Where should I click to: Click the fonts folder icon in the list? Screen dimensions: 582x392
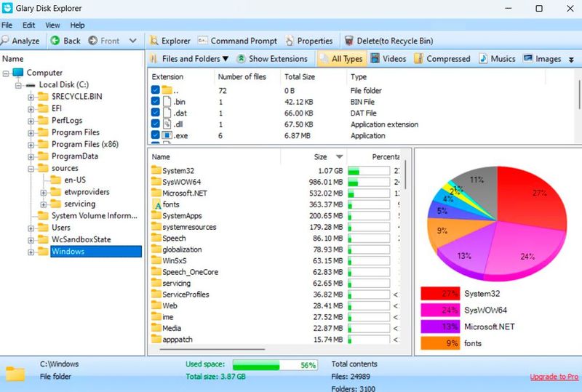[x=156, y=204]
